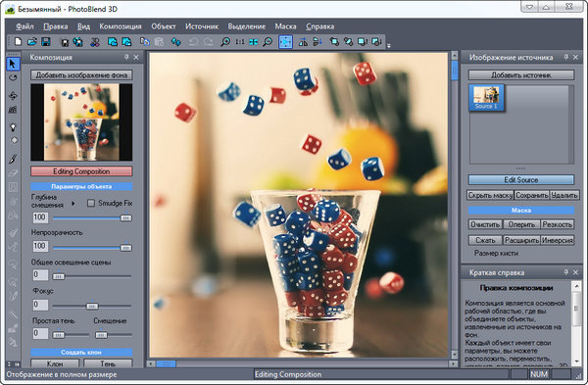
Task: Click the Zoom In magnifier icon
Action: [225, 41]
